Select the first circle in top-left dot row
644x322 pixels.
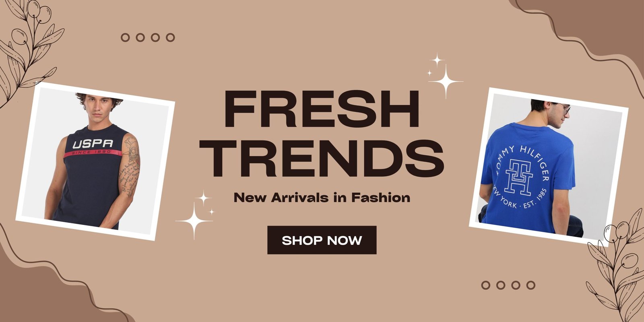coord(125,37)
